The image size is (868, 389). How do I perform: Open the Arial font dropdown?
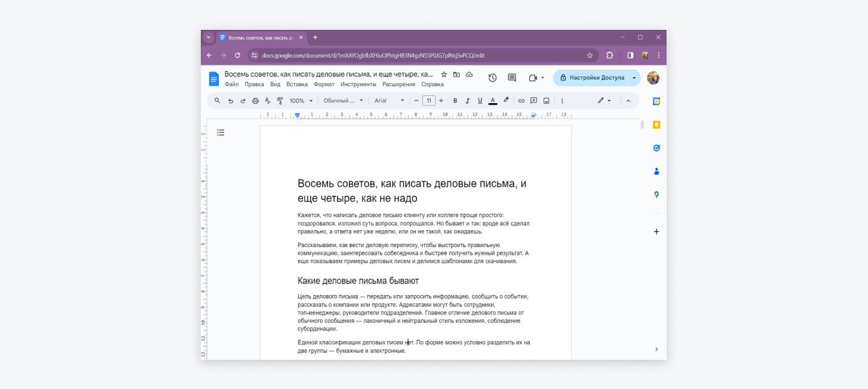pos(389,100)
